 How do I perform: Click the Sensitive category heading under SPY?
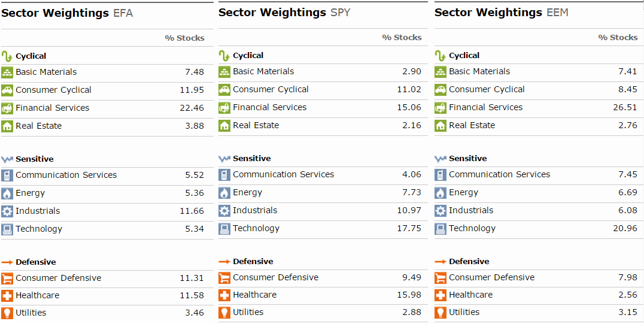tap(251, 159)
